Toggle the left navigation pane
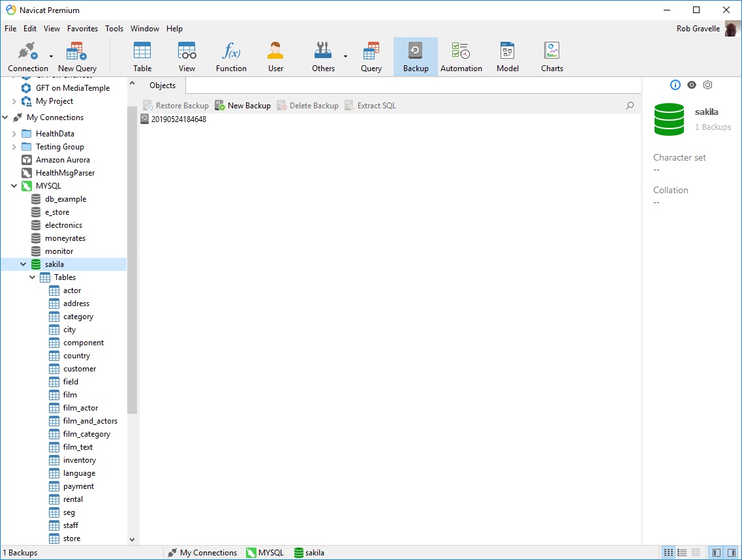The width and height of the screenshot is (742, 560). click(717, 552)
